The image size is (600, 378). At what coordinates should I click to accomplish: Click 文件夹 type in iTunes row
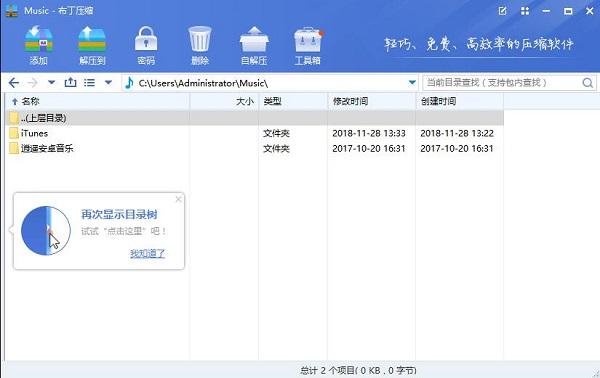pyautogui.click(x=276, y=133)
